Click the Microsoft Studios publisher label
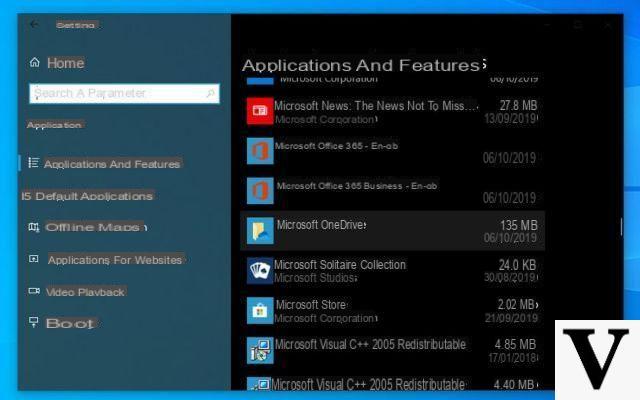 click(316, 278)
